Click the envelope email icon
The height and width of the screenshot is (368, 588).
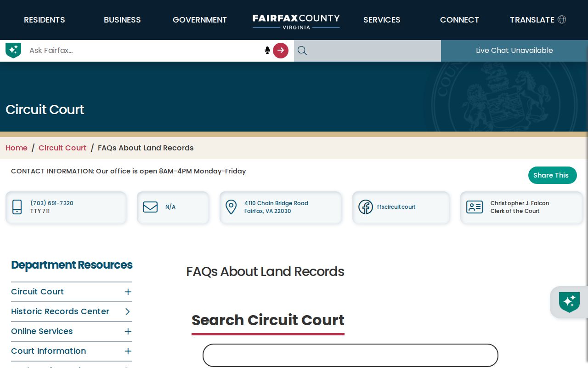tap(150, 207)
